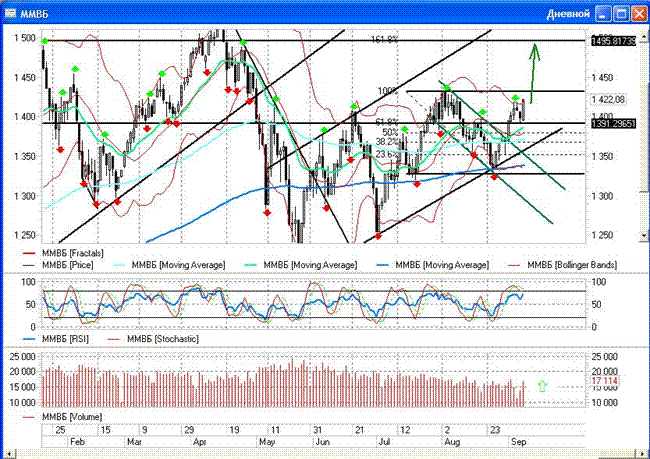
Task: Click the Jul month label on time axis
Action: (x=384, y=442)
